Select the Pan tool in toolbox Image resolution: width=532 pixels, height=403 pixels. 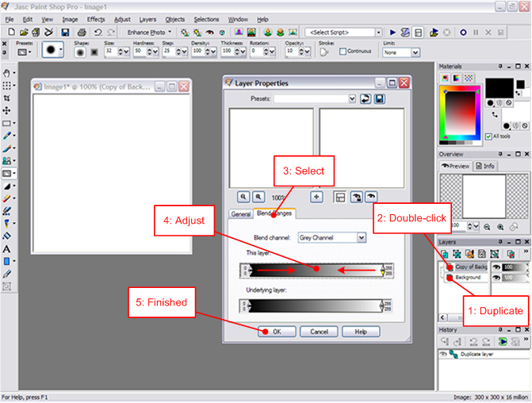point(6,73)
